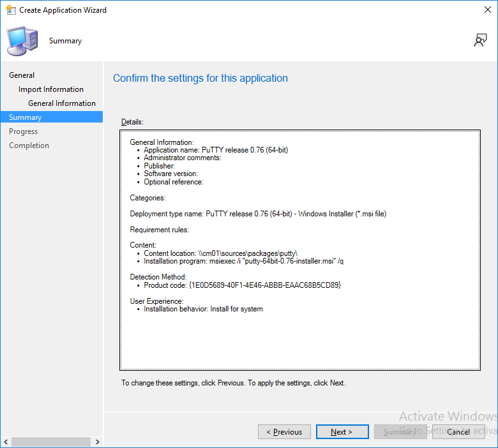Click the wizard icon in the title bar
498x448 pixels.
point(11,10)
